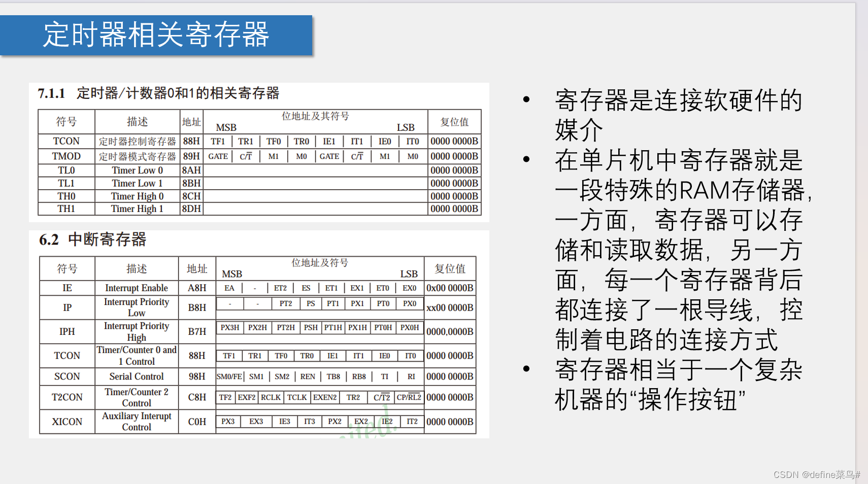
Task: Select the EXEN2 bit in T2CON row
Action: pyautogui.click(x=325, y=397)
